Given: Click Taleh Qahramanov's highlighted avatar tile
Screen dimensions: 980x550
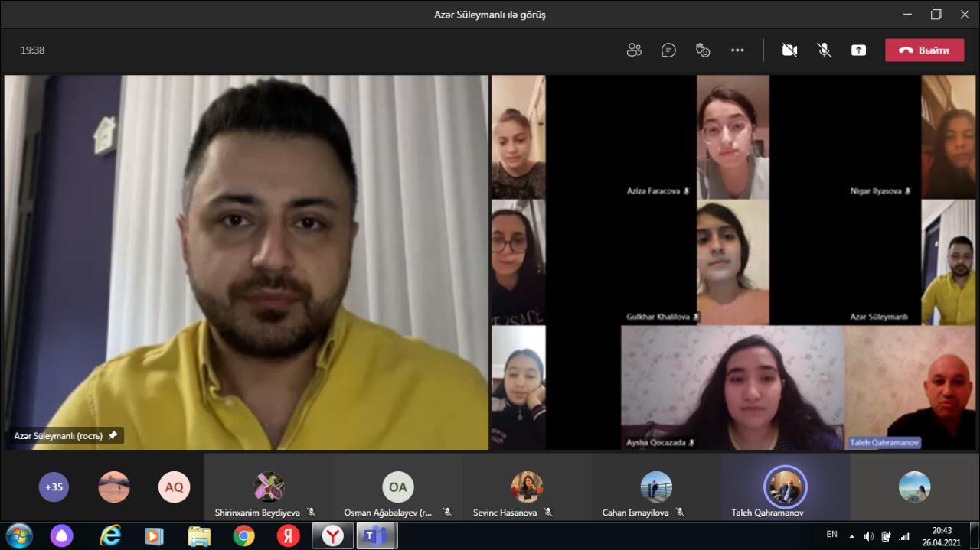Looking at the screenshot, I should [785, 487].
